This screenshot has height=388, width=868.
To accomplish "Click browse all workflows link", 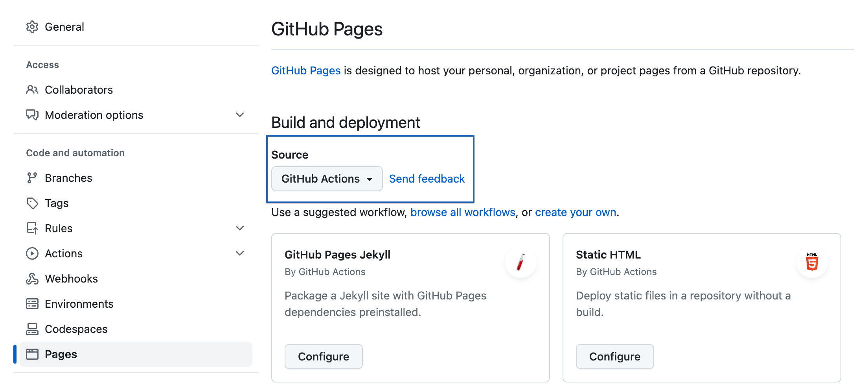I will pos(463,212).
